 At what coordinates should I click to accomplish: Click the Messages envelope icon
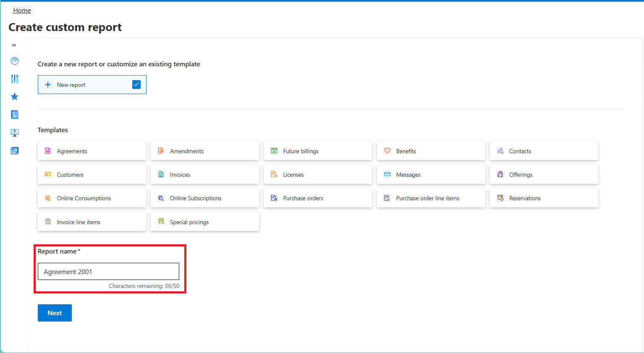click(387, 175)
